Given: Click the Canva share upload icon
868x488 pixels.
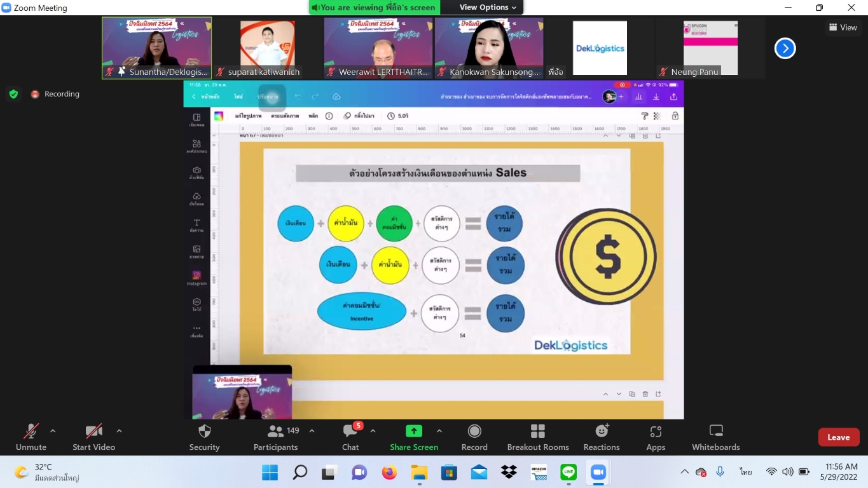Looking at the screenshot, I should [673, 97].
